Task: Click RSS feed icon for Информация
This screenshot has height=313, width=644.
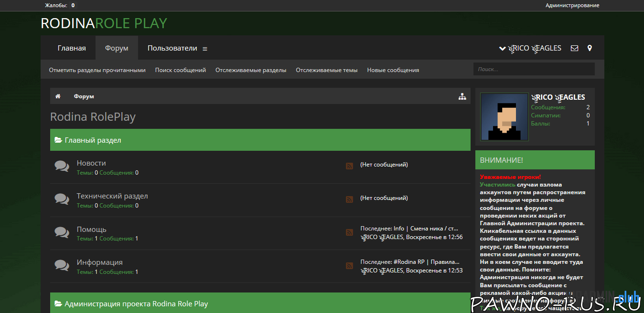Action: [349, 265]
